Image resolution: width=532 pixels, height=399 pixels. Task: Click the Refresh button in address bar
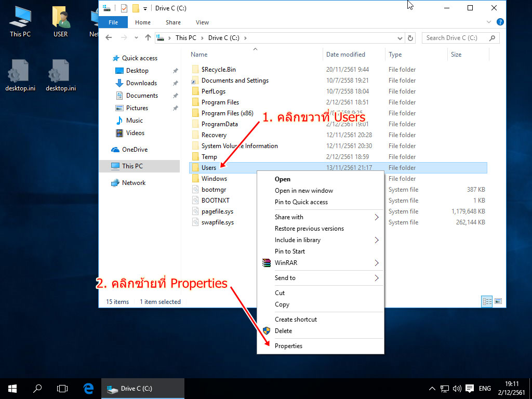pos(410,38)
